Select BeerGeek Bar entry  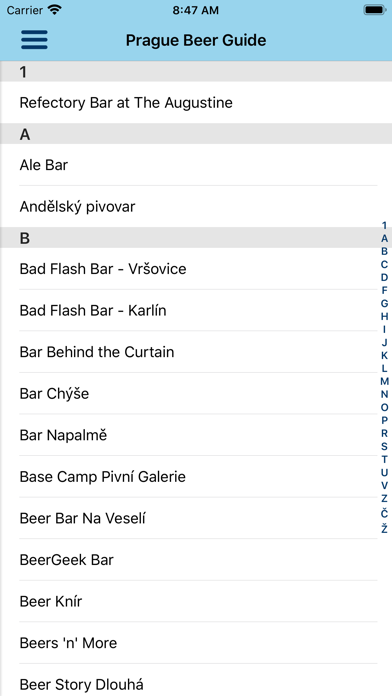tap(196, 560)
